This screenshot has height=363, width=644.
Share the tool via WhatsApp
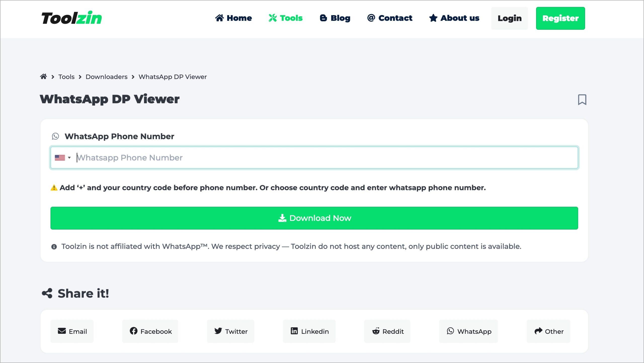468,331
